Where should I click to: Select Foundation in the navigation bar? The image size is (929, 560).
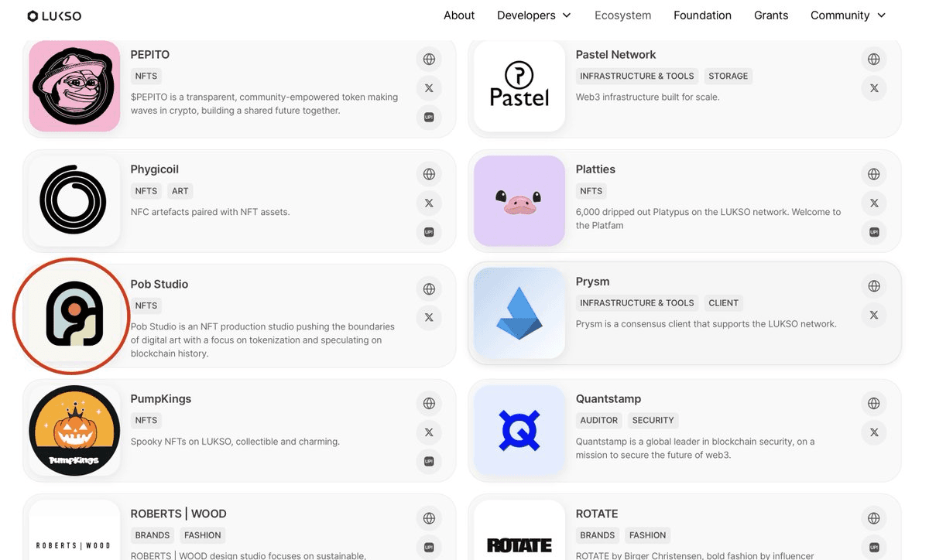click(702, 15)
